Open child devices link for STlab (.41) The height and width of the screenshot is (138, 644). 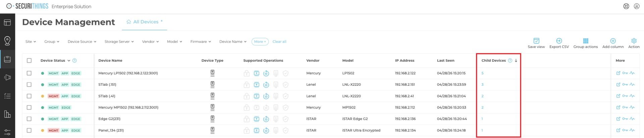[x=482, y=96]
